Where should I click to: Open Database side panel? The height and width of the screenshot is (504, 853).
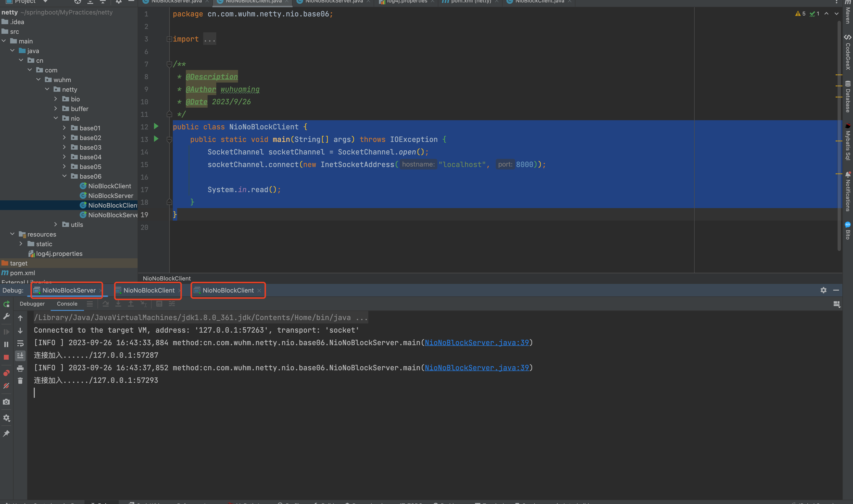pos(848,97)
